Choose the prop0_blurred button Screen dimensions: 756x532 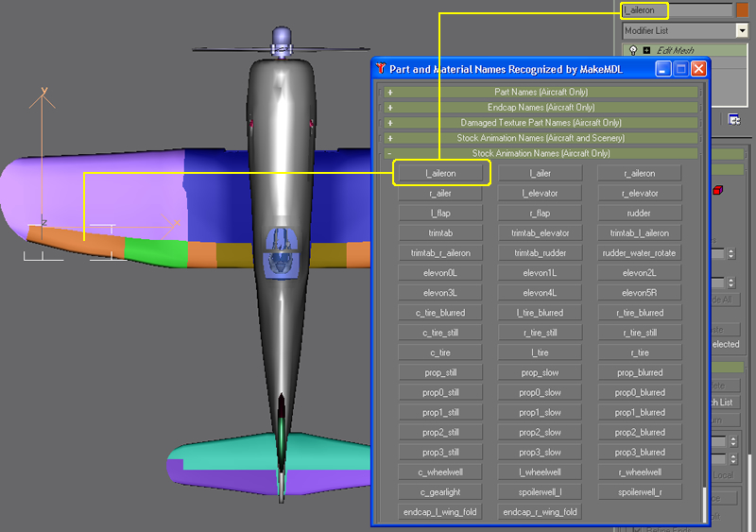click(x=639, y=392)
